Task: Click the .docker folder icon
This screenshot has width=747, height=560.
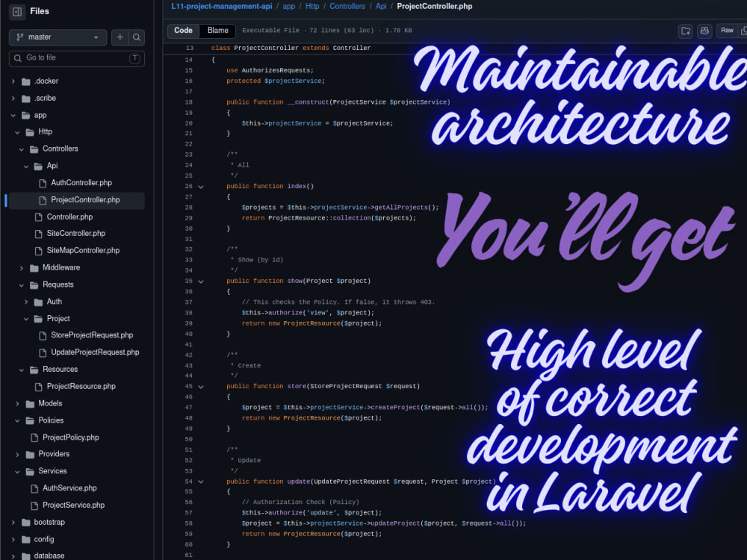Action: [26, 81]
